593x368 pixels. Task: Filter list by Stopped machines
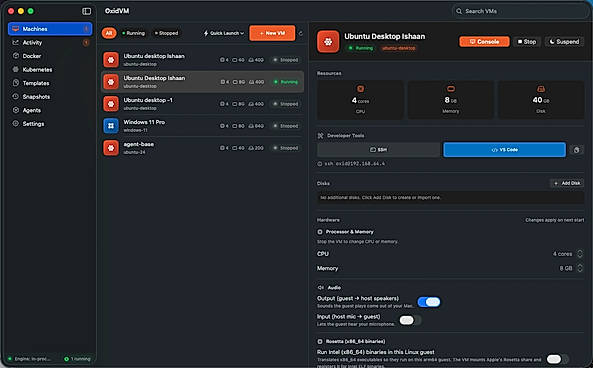click(166, 33)
